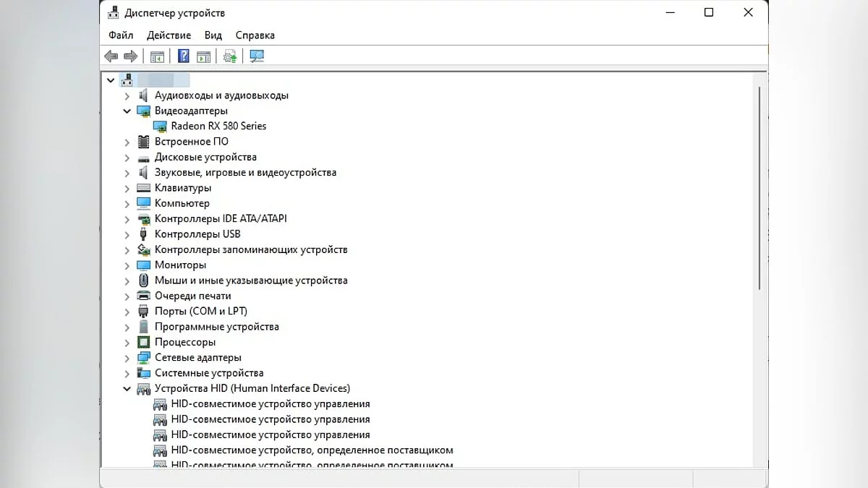Select the Программные устройства label

[x=216, y=327]
